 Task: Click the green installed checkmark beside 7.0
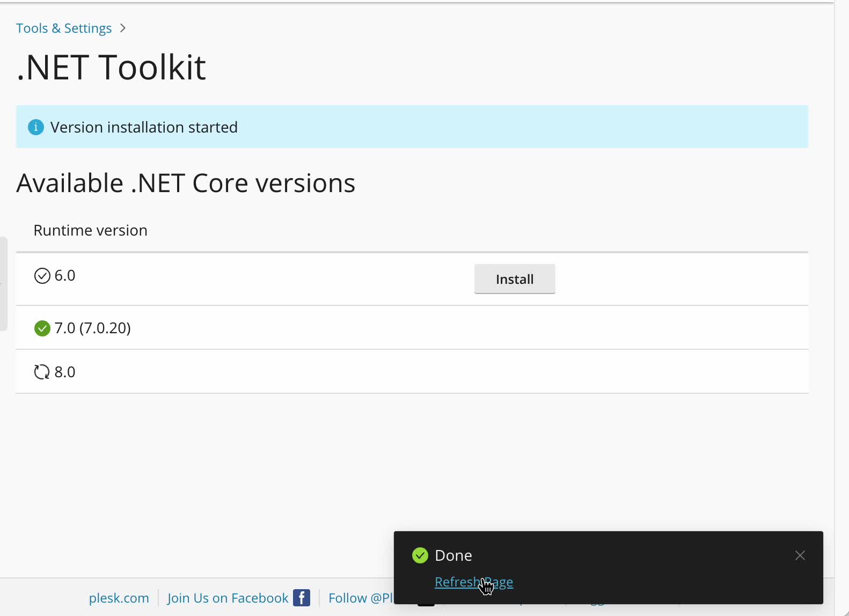click(42, 328)
